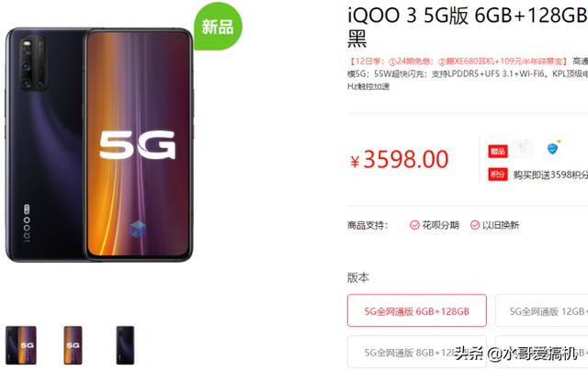588x372 pixels.
Task: Click the earphone gift image icon
Action: [525, 148]
